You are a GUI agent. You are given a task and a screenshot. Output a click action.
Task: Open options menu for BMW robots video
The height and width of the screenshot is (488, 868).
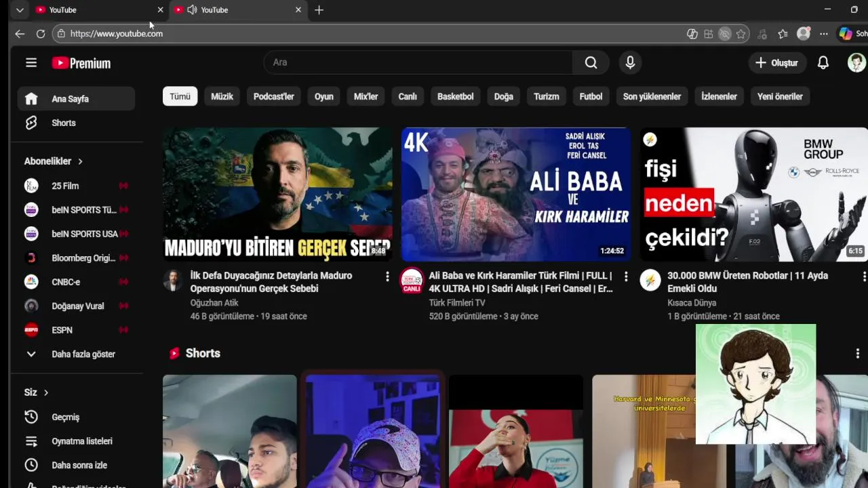(864, 277)
